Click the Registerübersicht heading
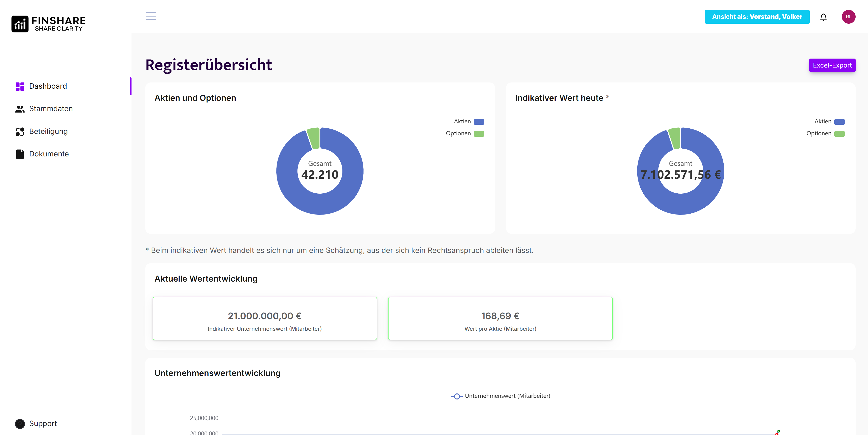This screenshot has width=868, height=435. point(209,65)
